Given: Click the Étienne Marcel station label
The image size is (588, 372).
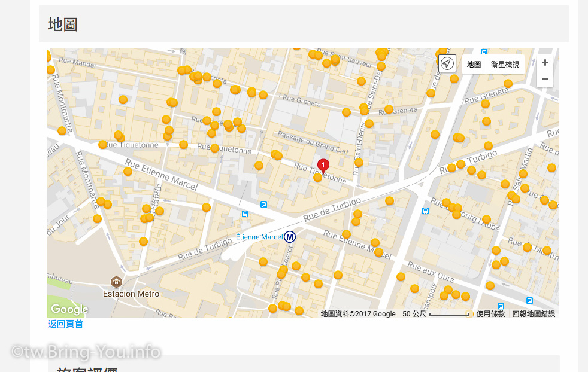Looking at the screenshot, I should coord(259,237).
